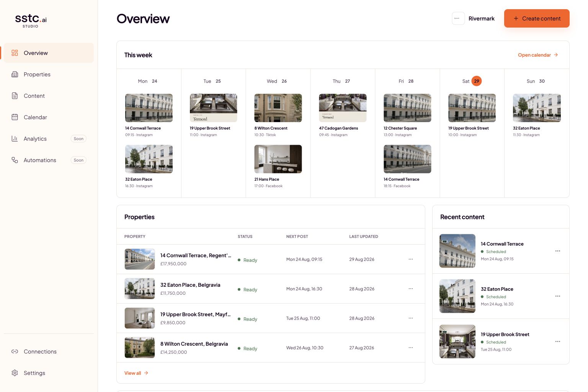Click the Content document icon
This screenshot has height=392, width=588.
point(15,96)
